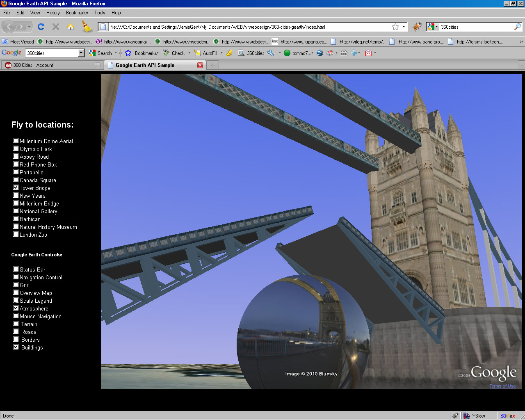Open the Help menu
The image size is (525, 420).
tap(116, 13)
